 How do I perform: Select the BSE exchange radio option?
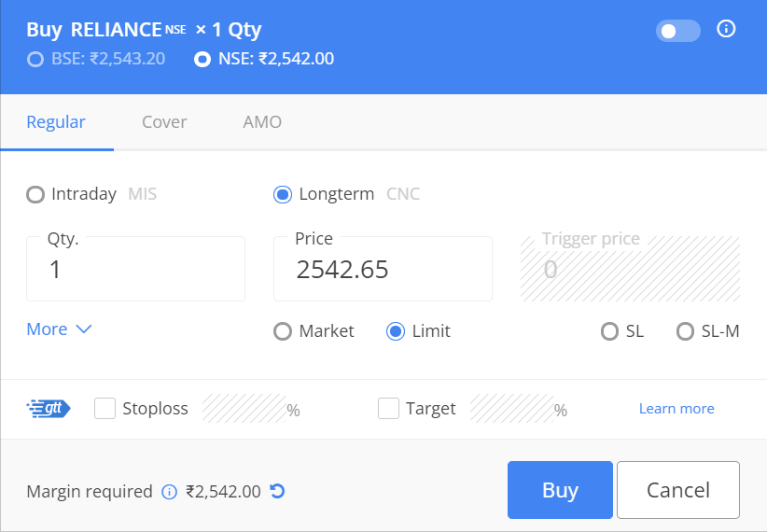click(35, 59)
